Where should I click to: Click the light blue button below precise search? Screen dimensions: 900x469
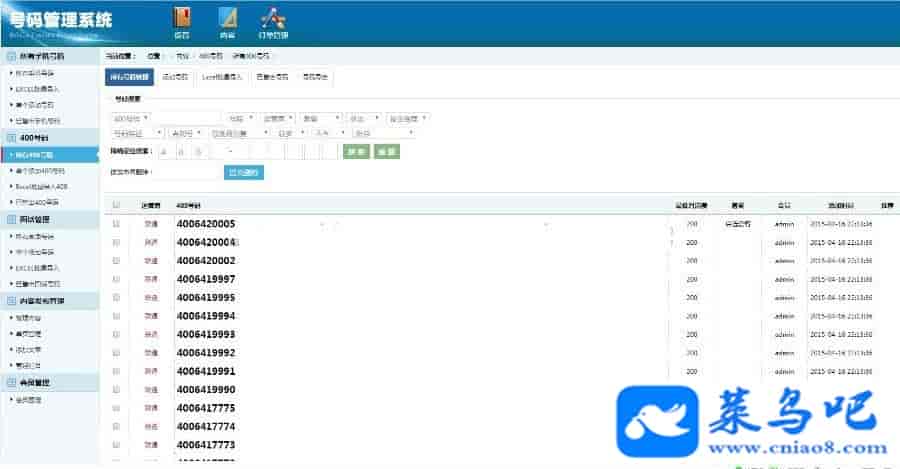[244, 172]
